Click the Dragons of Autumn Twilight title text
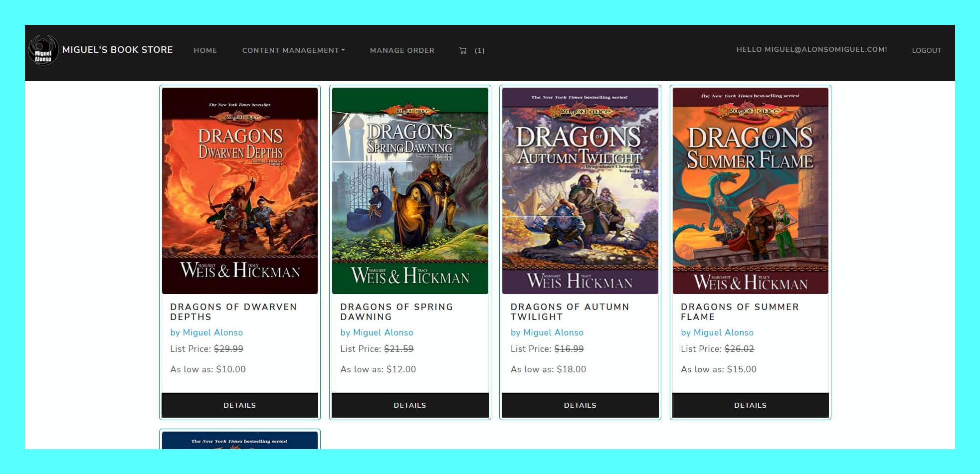The image size is (980, 474). [570, 312]
